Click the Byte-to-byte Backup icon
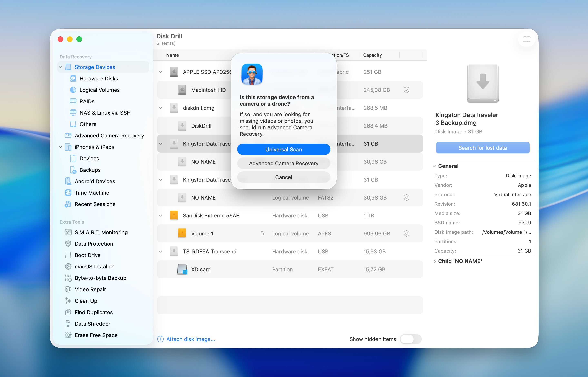Screen dimensions: 588x377 click(x=68, y=278)
